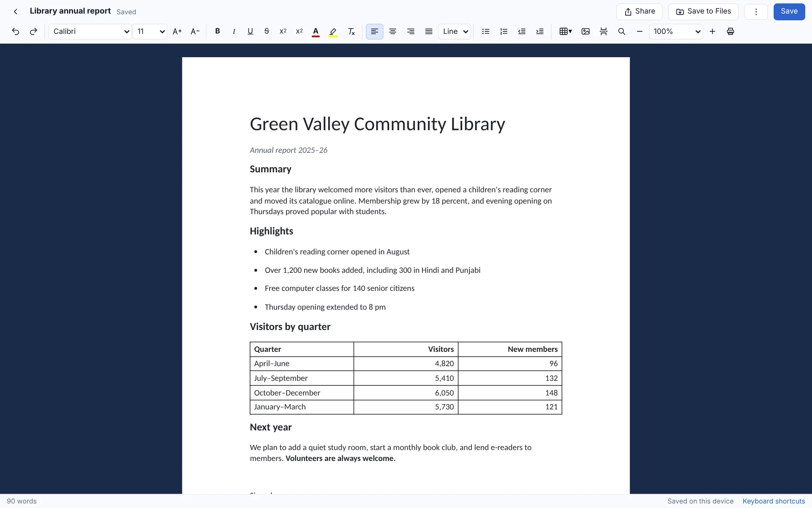812x508 pixels.
Task: Insert a bulleted list
Action: click(x=486, y=32)
